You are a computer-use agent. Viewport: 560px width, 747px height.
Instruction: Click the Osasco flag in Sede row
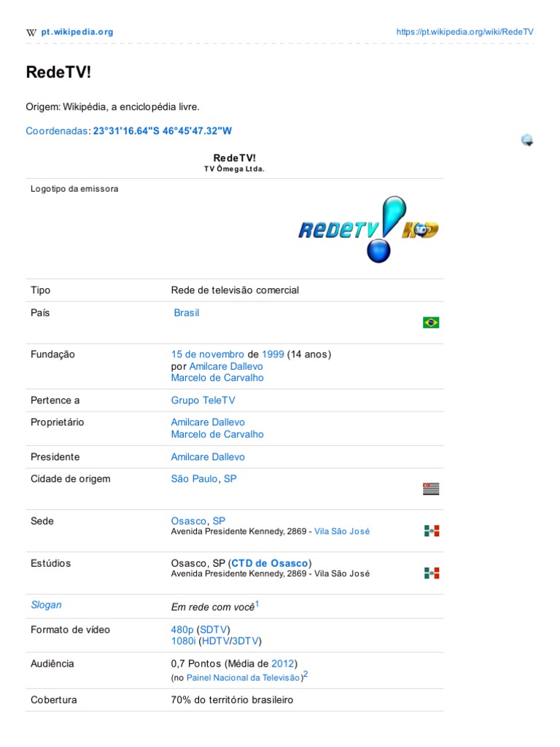432,531
